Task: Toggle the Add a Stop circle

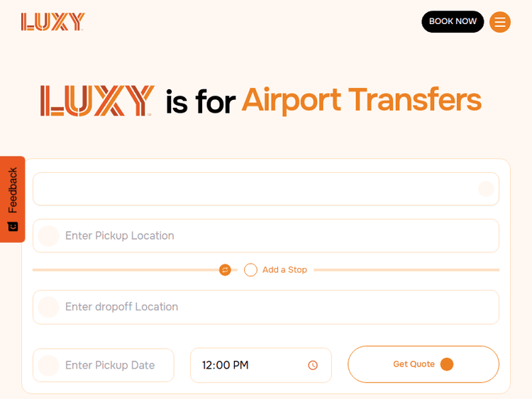Action: (x=250, y=270)
